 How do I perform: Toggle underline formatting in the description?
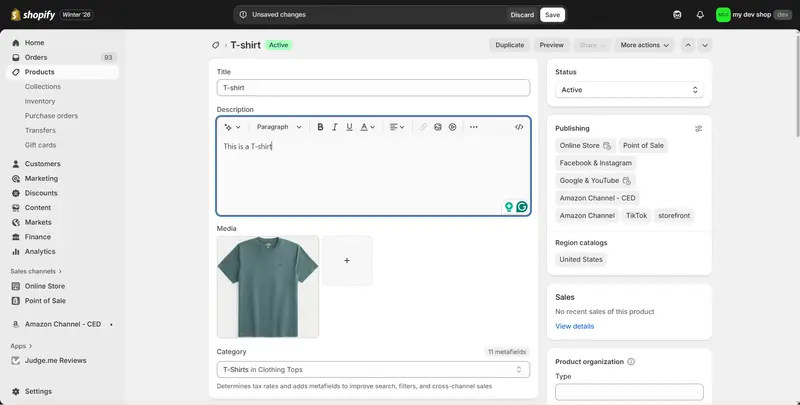click(x=349, y=127)
